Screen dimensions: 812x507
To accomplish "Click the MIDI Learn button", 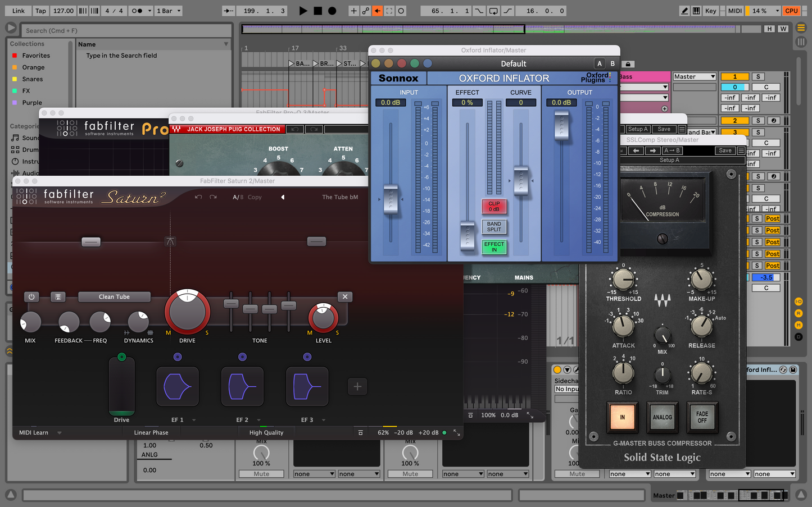I will pos(34,432).
